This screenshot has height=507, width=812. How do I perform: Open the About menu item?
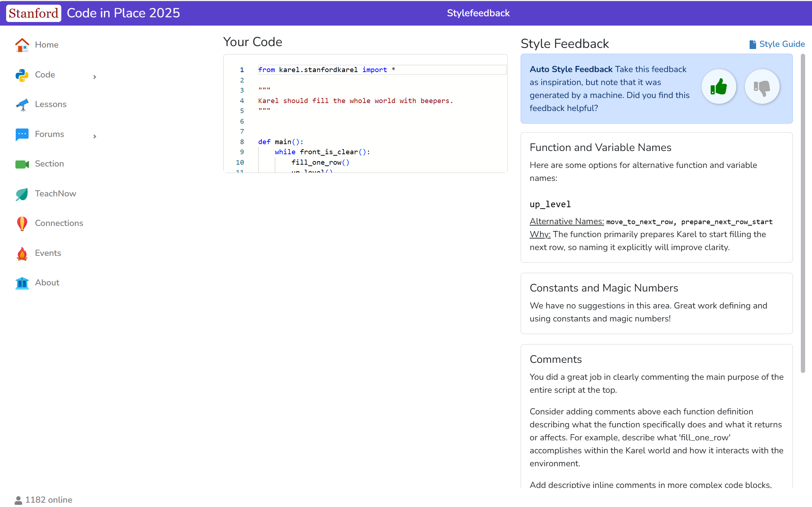pos(47,283)
